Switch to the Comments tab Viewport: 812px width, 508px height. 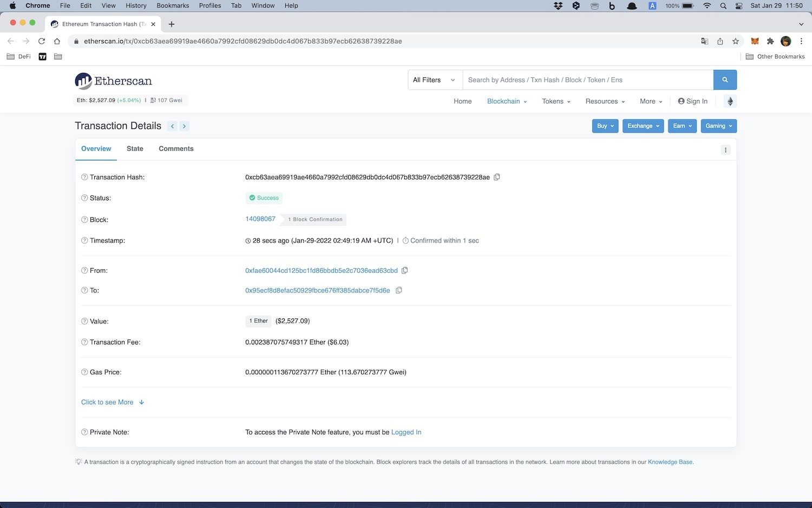tap(176, 149)
